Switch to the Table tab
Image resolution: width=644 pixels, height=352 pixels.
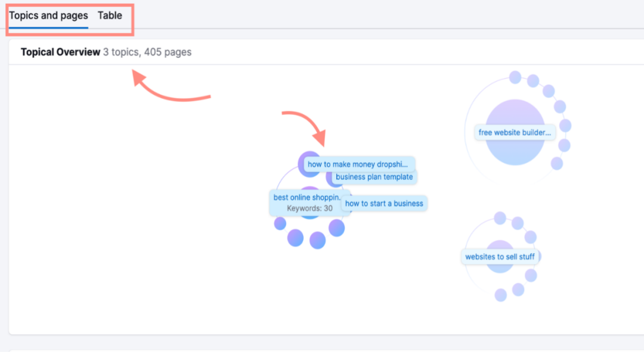point(110,16)
